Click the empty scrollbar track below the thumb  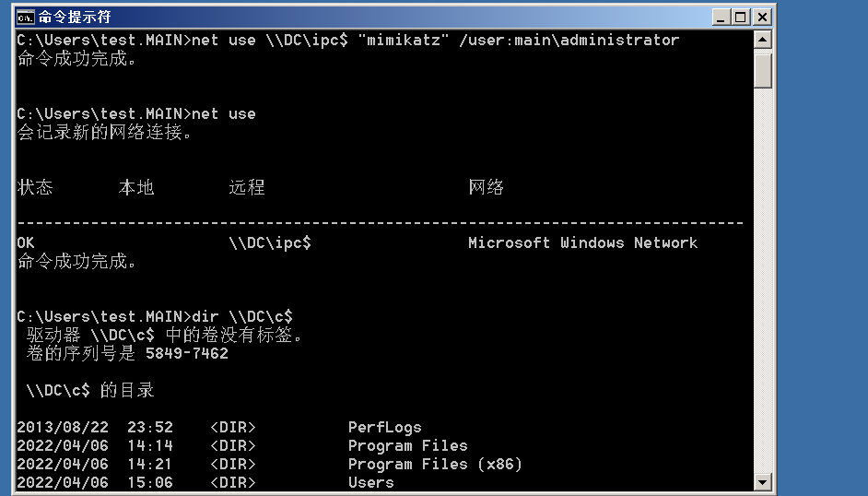click(x=762, y=277)
